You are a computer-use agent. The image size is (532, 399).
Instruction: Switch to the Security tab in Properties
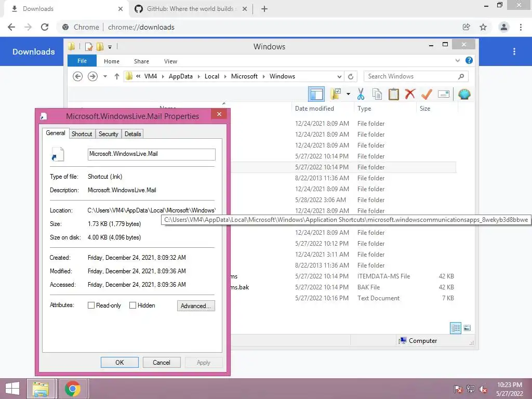pyautogui.click(x=108, y=134)
